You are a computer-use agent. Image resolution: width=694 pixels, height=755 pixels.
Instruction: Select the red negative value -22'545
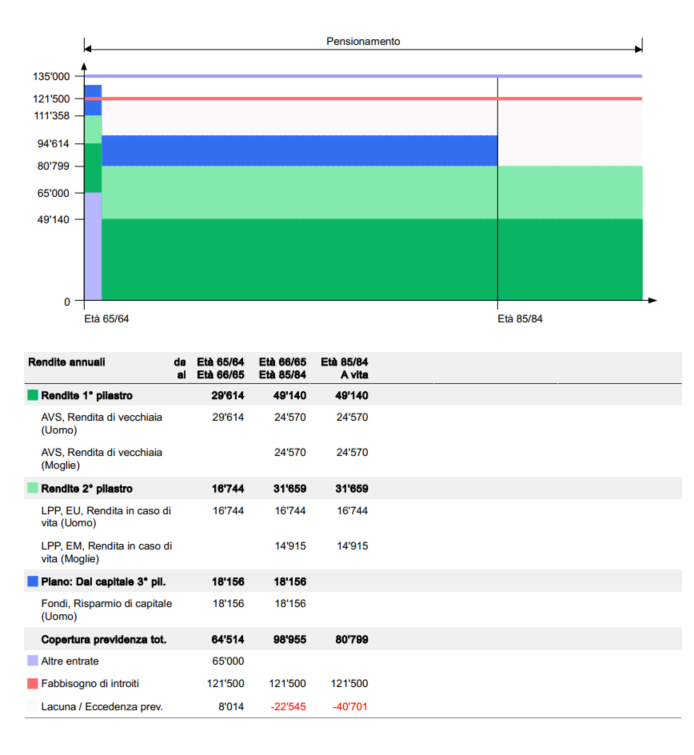click(290, 707)
